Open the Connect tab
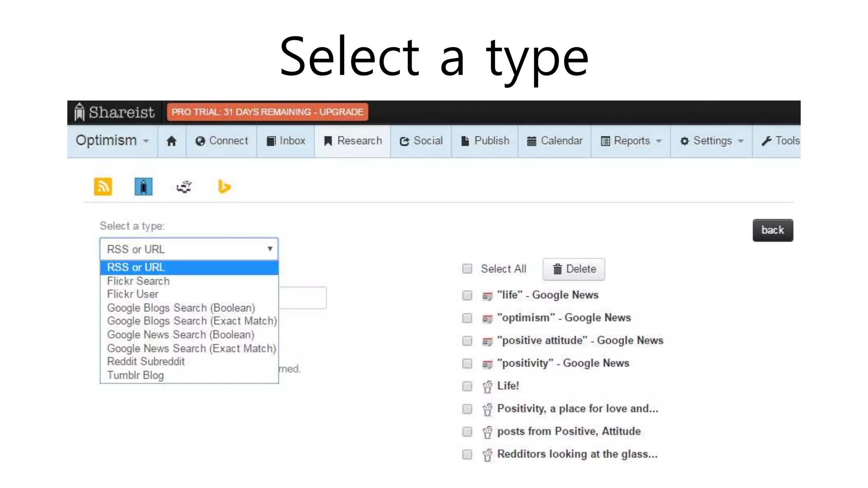This screenshot has width=868, height=488. (222, 141)
